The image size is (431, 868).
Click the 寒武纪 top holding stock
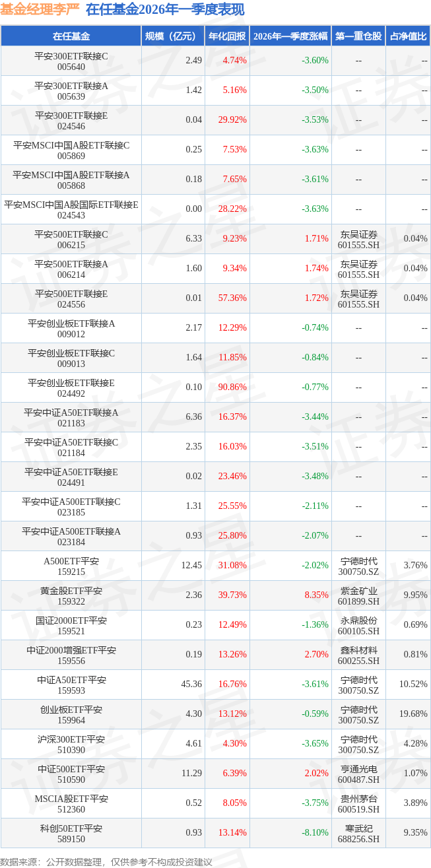(358, 828)
